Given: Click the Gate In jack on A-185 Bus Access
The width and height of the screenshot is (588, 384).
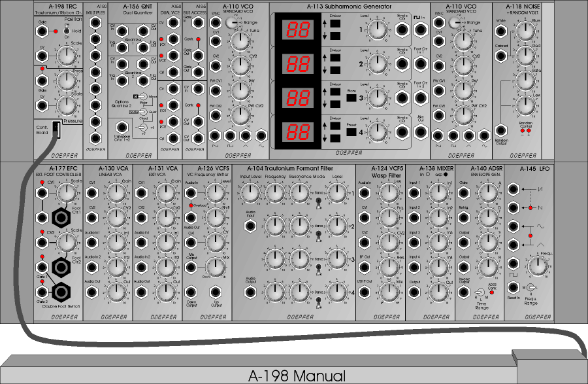Looking at the screenshot, I should point(198,22).
